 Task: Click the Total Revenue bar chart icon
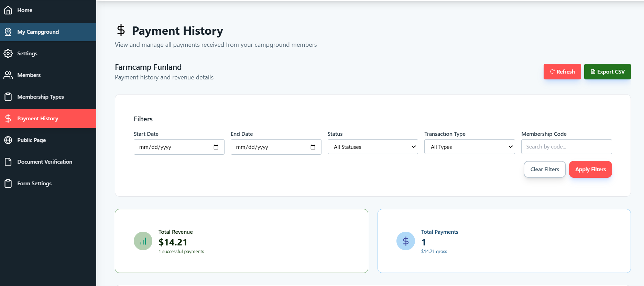(143, 241)
